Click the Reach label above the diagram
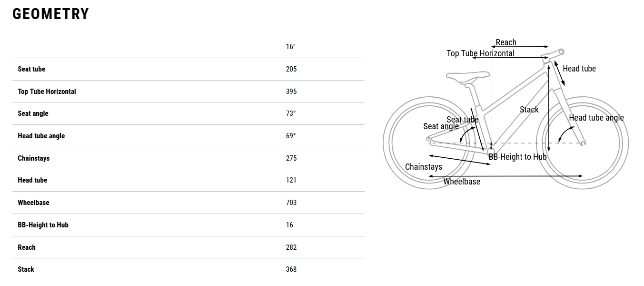Viewport: 644px width, 286px height. [x=506, y=42]
